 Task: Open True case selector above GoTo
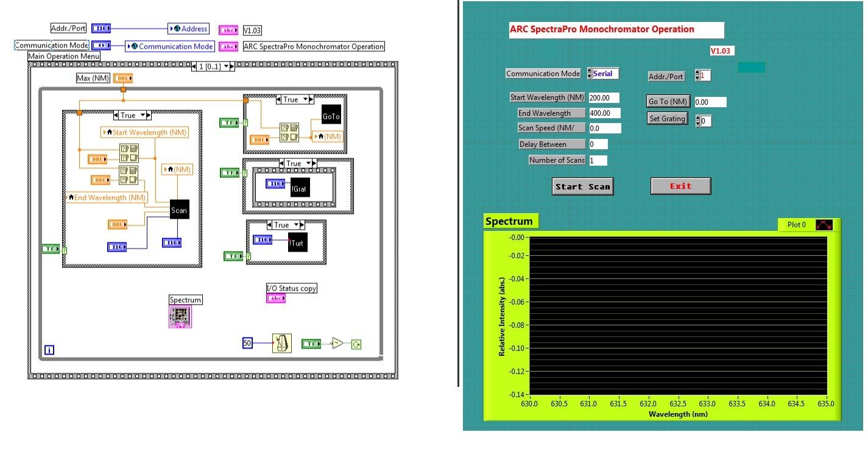coord(295,99)
